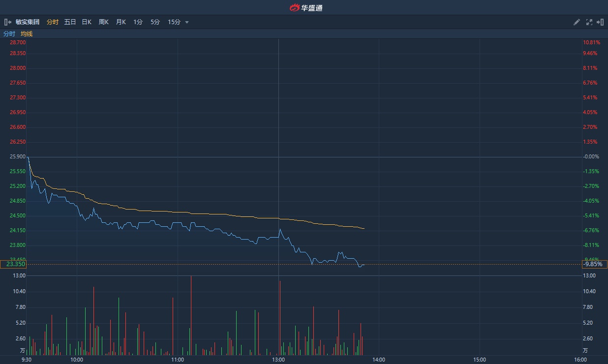
Task: Click the 敏实集团 stock name
Action: [28, 22]
